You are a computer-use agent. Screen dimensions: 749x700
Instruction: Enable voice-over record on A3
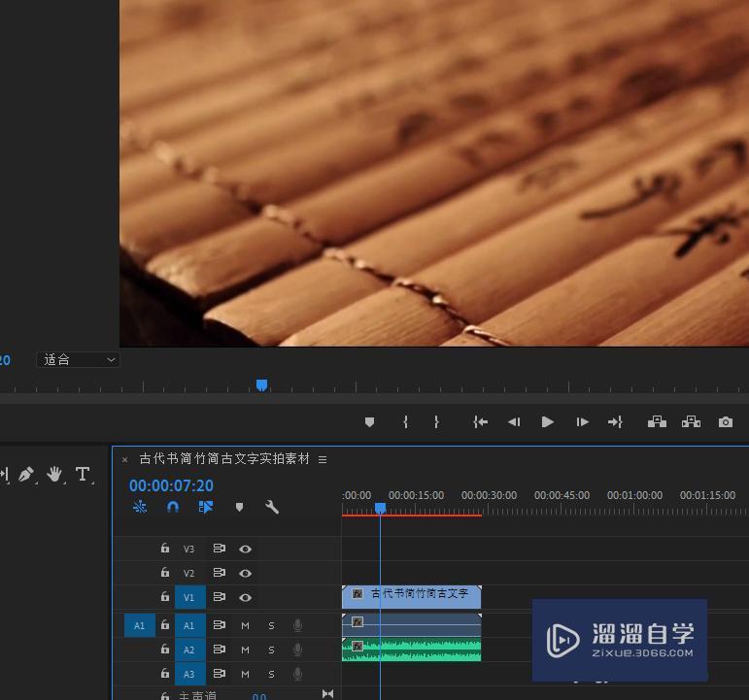coord(297,674)
